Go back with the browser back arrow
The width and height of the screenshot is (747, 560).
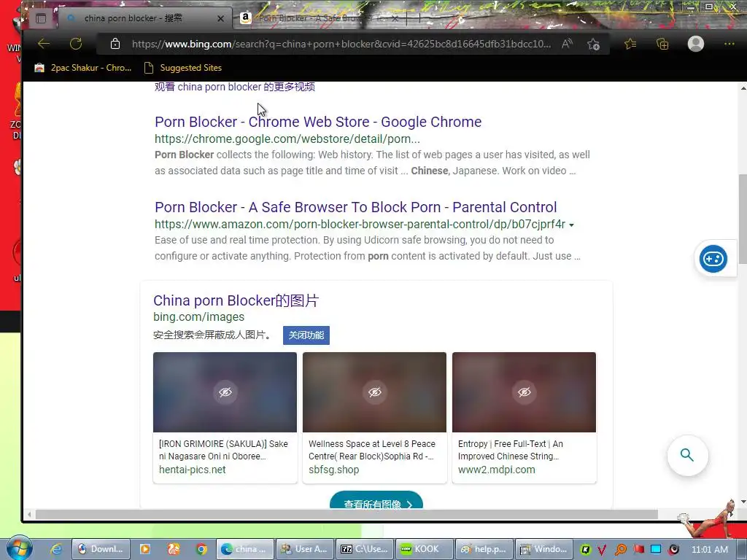(x=44, y=44)
